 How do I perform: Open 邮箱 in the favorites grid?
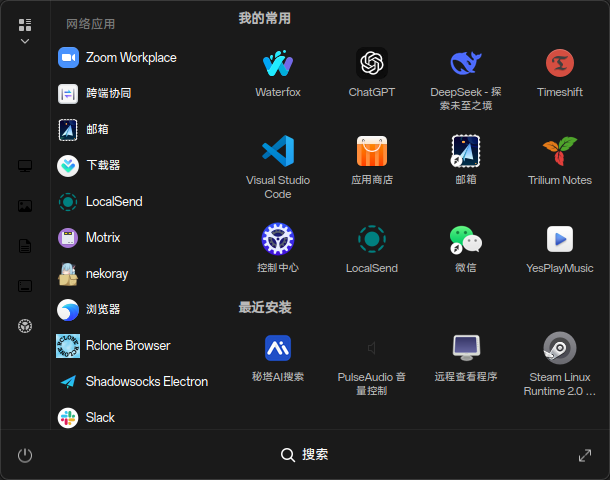point(466,161)
